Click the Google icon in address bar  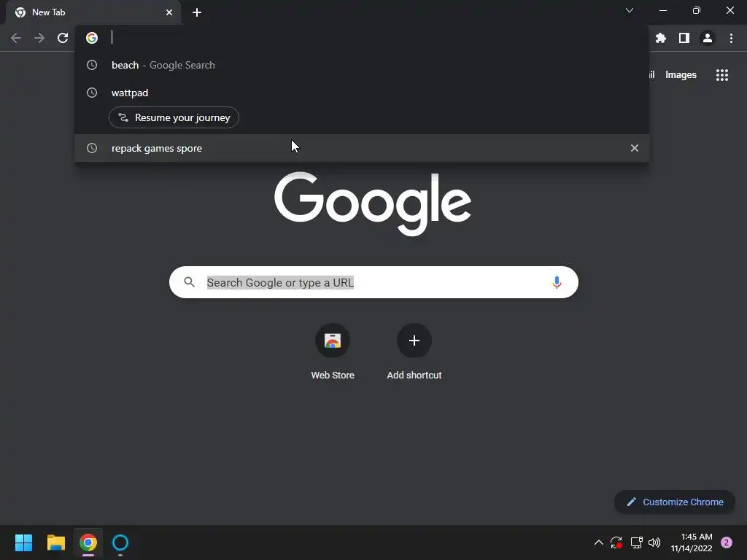tap(92, 38)
